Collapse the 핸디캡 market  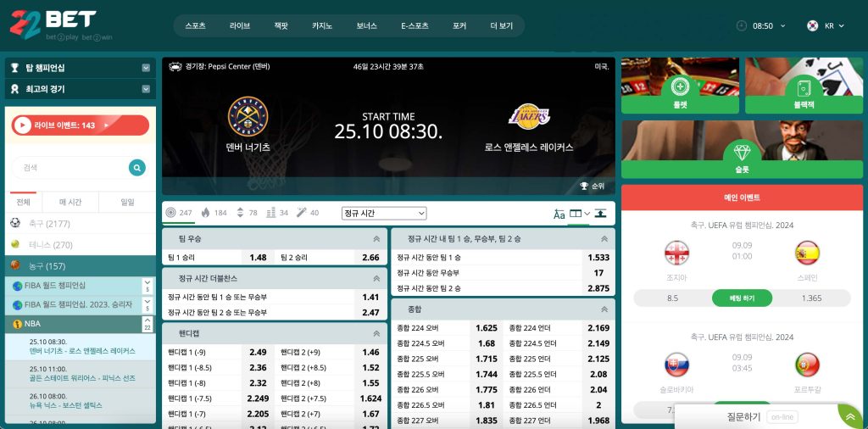point(376,334)
